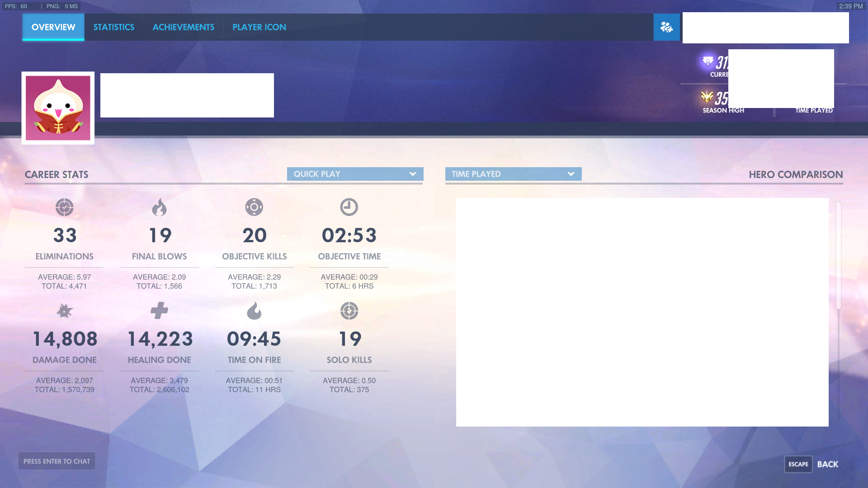Click Total: 2,606,102 under Healing Done

[x=160, y=390]
